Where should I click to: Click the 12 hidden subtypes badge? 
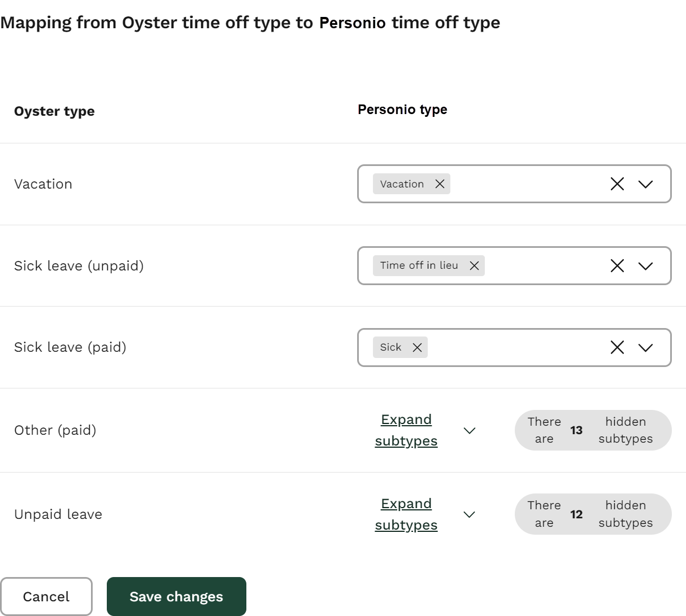pyautogui.click(x=592, y=514)
